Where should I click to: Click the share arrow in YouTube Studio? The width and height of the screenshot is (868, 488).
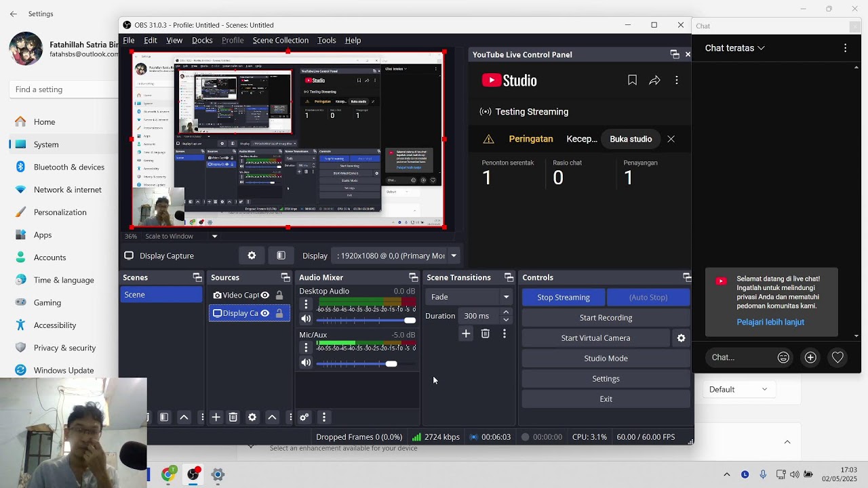(654, 80)
